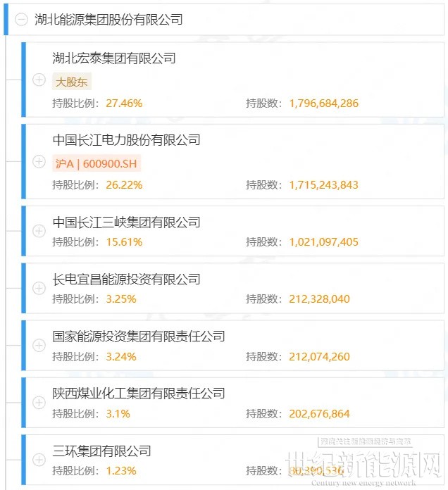
Task: Open 湖北宏泰集团有限公司 company link
Action: pyautogui.click(x=114, y=58)
